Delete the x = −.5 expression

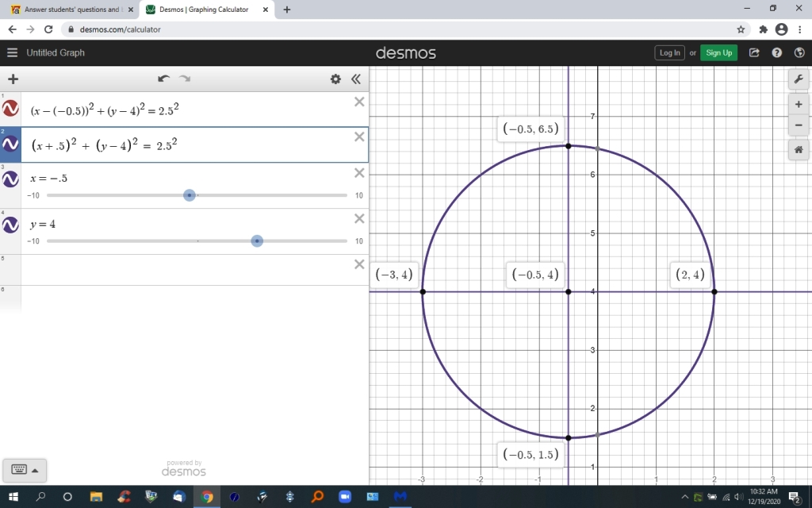(x=359, y=173)
